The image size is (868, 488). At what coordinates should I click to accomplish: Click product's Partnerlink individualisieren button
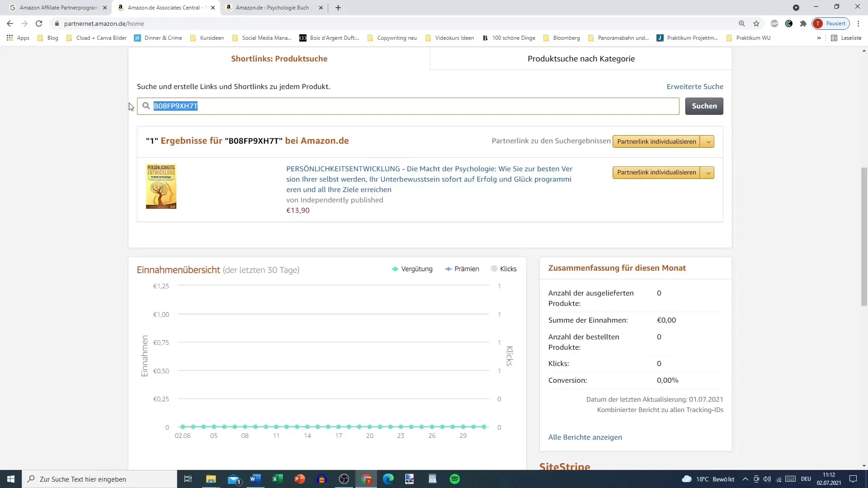click(x=656, y=173)
